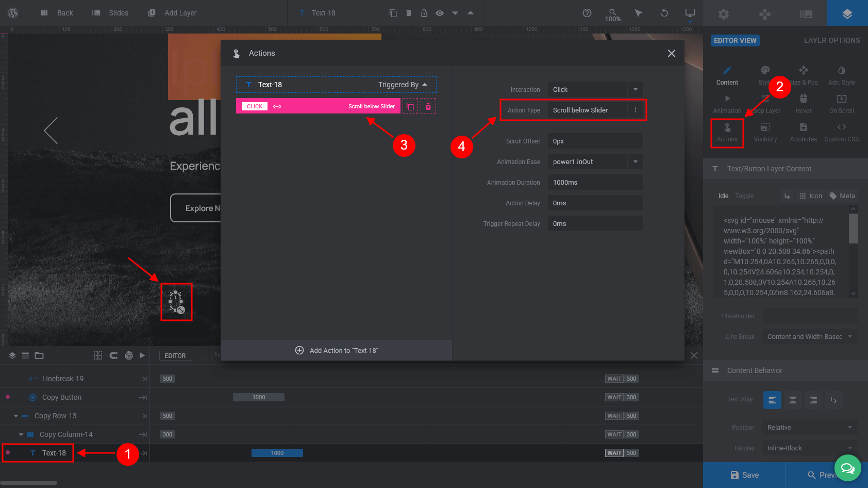Viewport: 868px width, 488px height.
Task: Open the Actions layer option
Action: [727, 133]
